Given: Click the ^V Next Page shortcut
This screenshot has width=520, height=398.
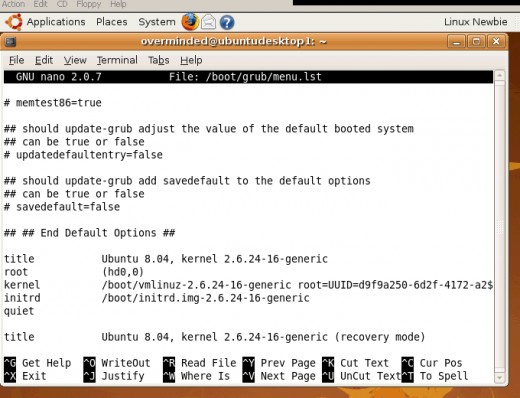Looking at the screenshot, I should coord(279,376).
